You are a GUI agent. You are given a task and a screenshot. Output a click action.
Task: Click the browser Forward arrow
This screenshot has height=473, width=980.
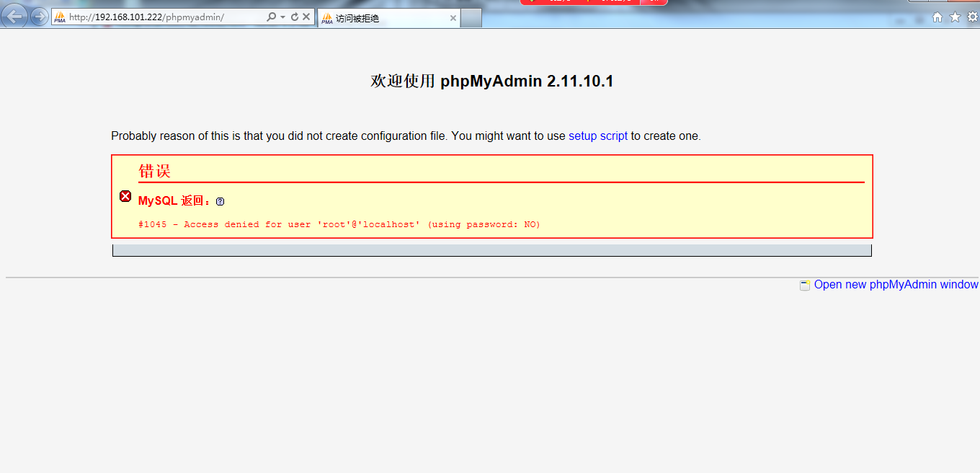[39, 17]
